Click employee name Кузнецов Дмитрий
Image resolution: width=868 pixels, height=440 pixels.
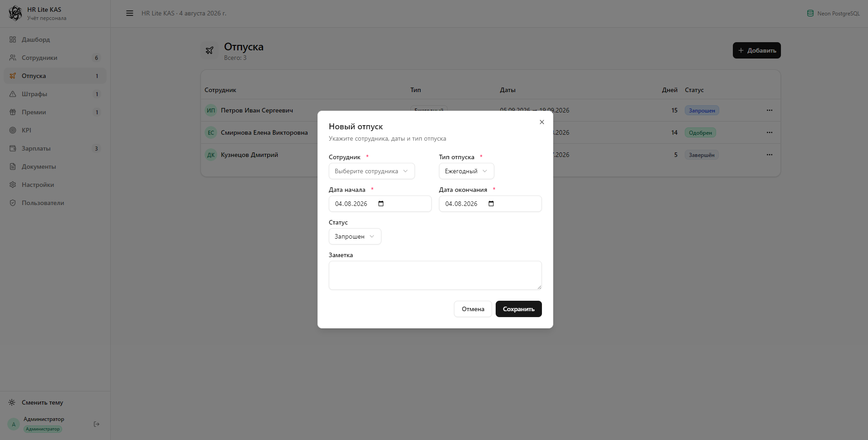click(249, 155)
